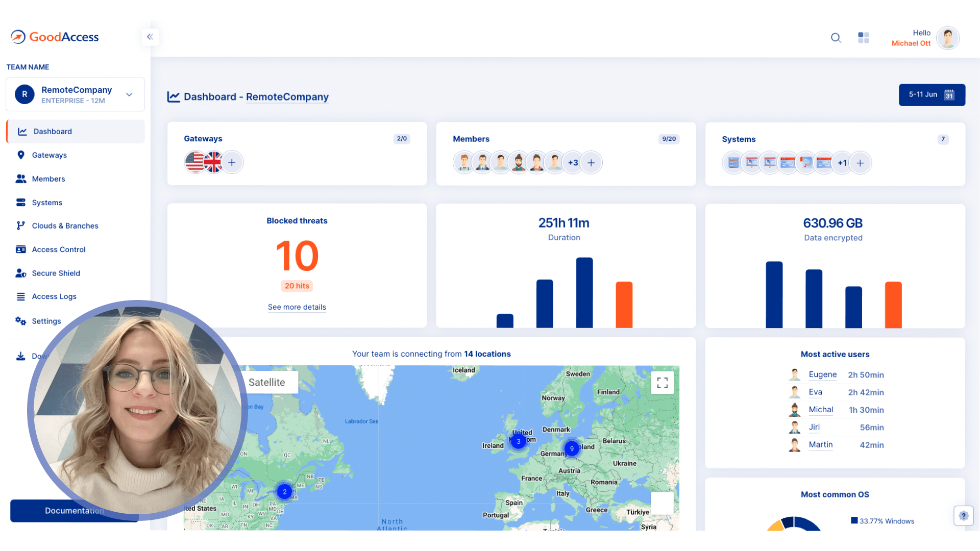Open See more details under Blocked threats
The height and width of the screenshot is (551, 980).
point(297,307)
